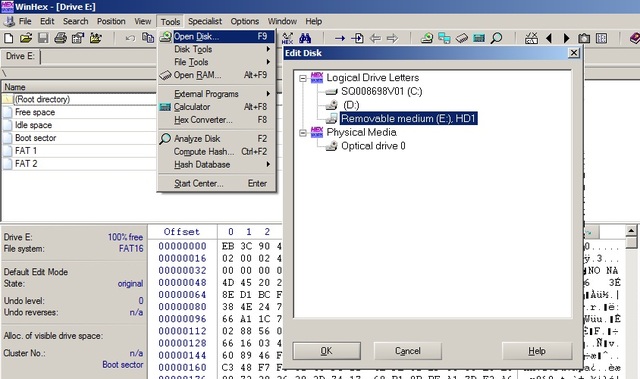Click the camera snapshot toolbar icon
640x379 pixels.
(584, 38)
